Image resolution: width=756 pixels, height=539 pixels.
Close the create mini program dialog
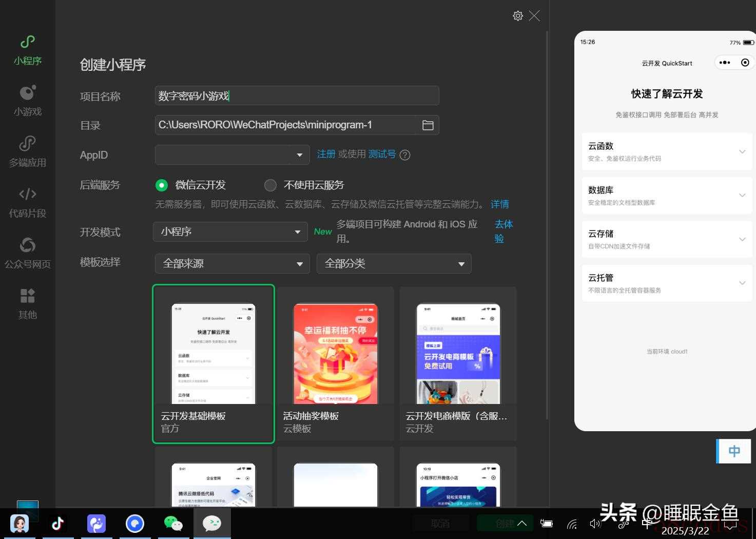(x=534, y=16)
